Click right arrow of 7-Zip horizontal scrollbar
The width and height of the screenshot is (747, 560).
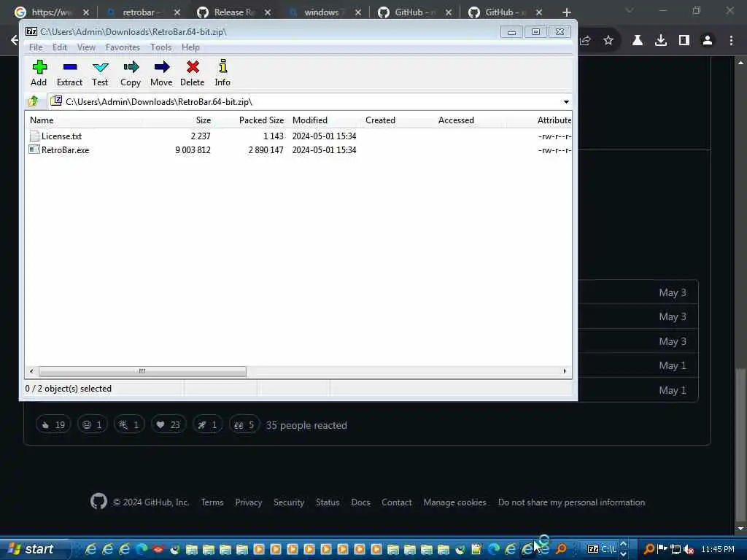coord(565,371)
